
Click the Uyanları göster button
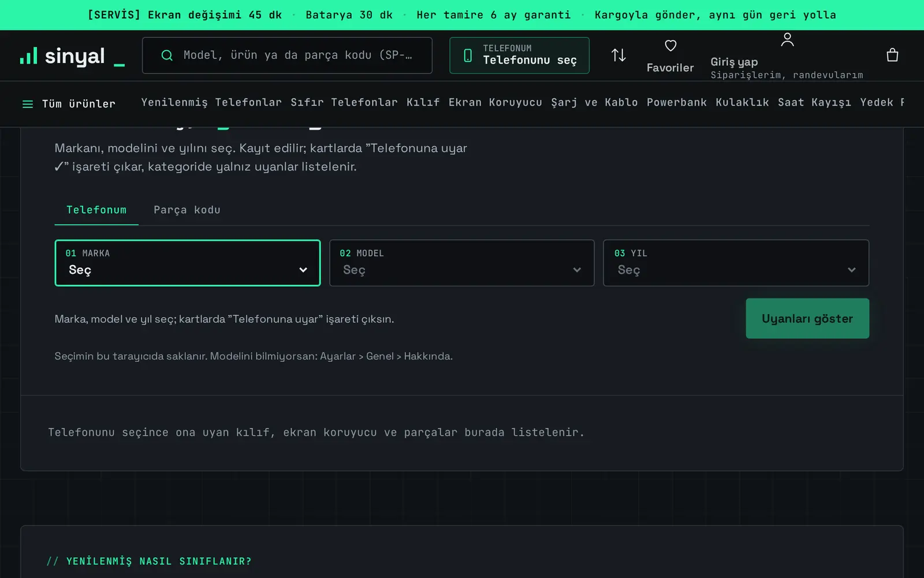(x=807, y=318)
